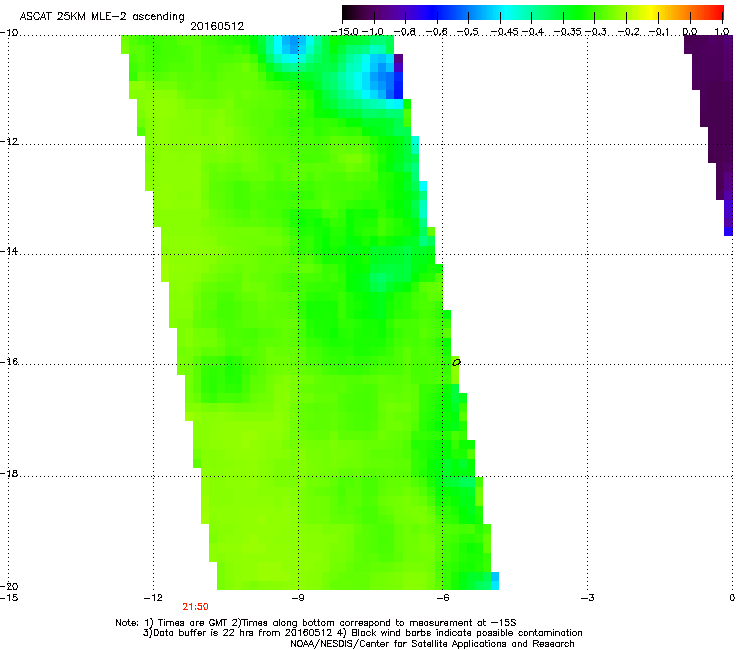Click the latitude axis label '-18'
Screen dimensions: 740x650
[x=9, y=473]
